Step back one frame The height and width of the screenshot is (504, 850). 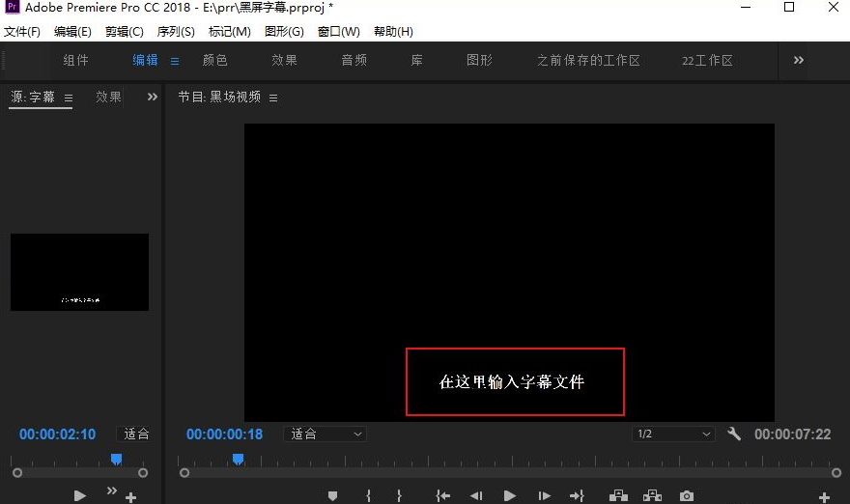476,496
